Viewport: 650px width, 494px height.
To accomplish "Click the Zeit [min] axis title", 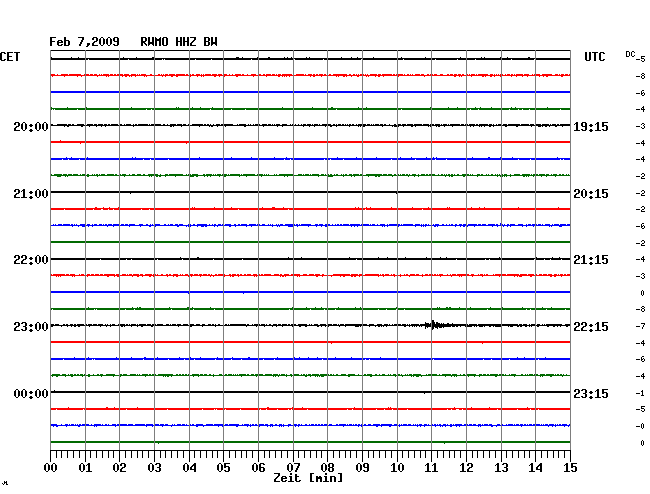I will tap(308, 478).
